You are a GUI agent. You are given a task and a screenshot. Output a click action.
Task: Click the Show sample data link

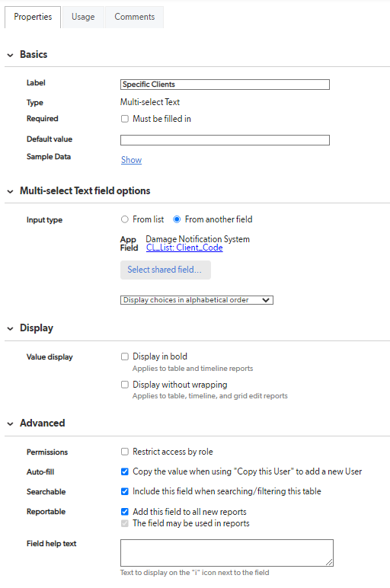(x=131, y=160)
